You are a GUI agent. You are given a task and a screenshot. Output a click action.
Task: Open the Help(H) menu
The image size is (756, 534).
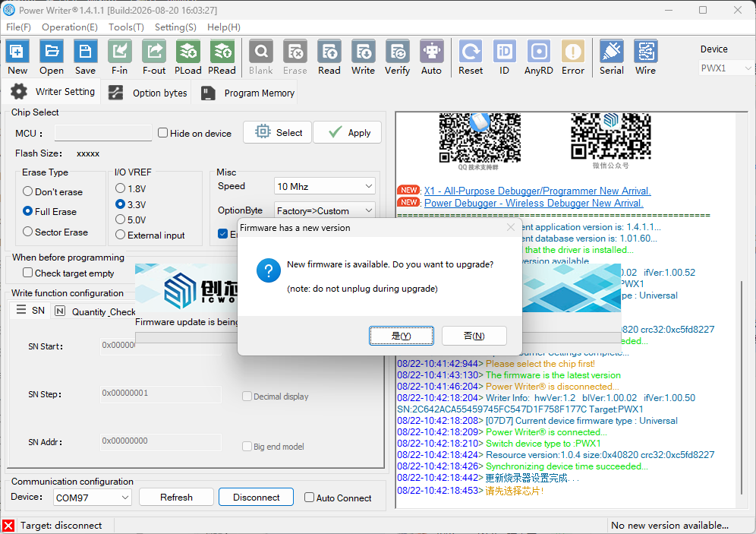point(224,27)
